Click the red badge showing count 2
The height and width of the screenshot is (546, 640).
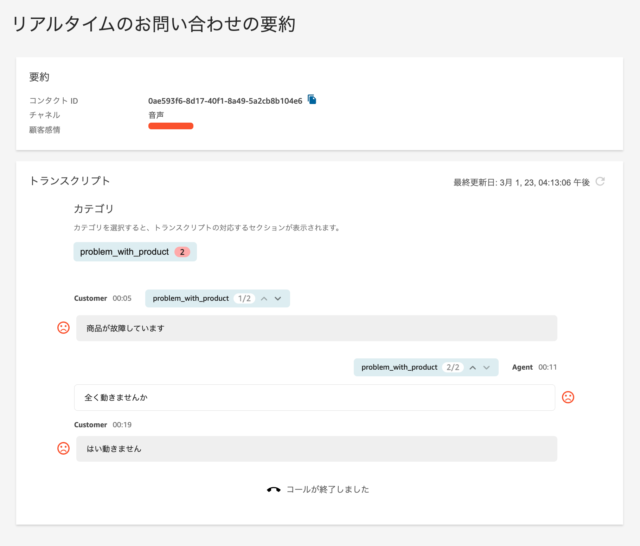[182, 252]
